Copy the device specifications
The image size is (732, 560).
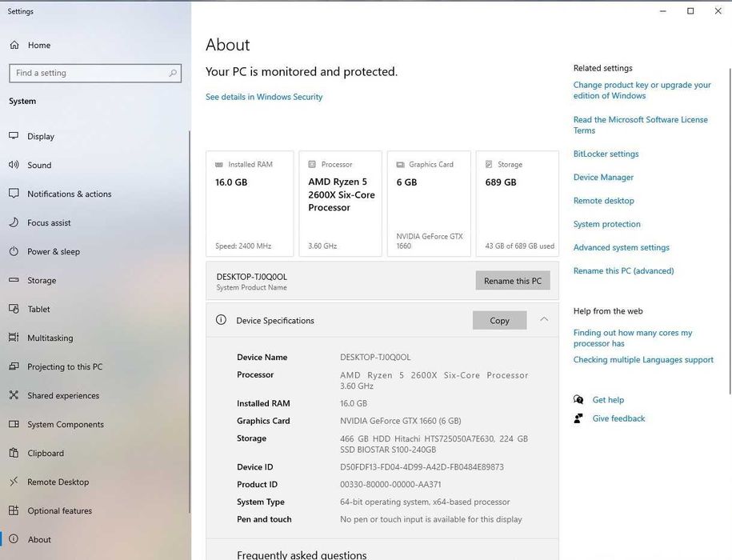pos(499,320)
